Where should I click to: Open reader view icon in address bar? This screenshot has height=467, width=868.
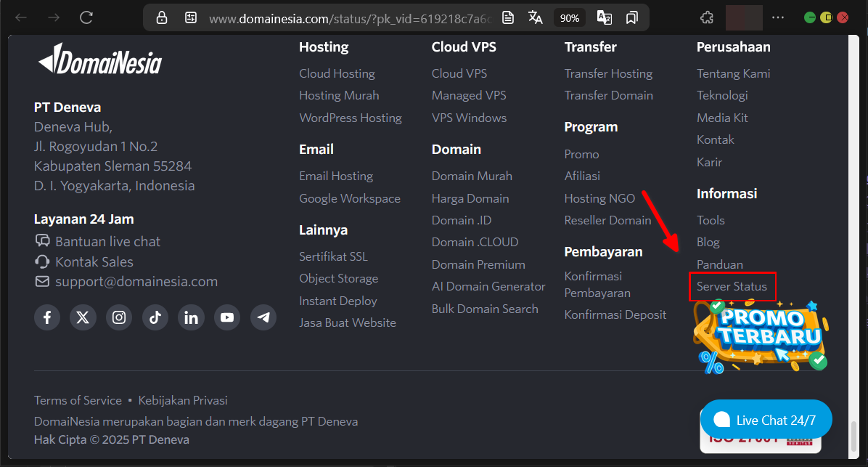[507, 17]
